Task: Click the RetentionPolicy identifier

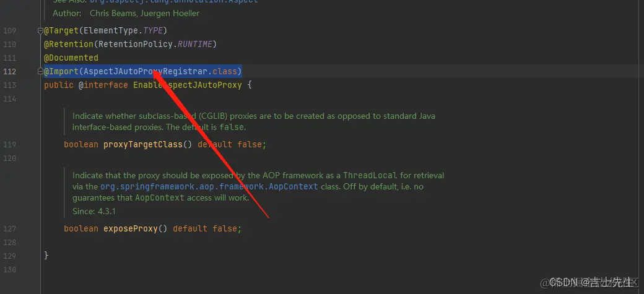Action: point(135,44)
